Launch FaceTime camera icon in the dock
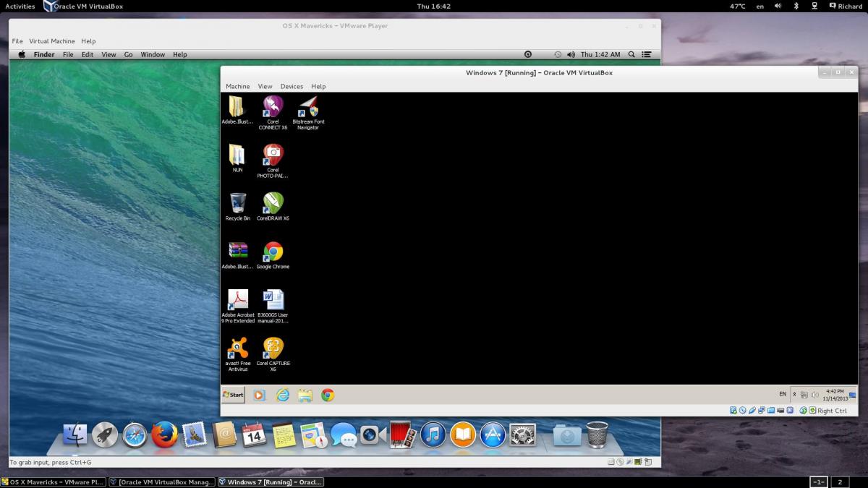868x488 pixels. [x=373, y=435]
